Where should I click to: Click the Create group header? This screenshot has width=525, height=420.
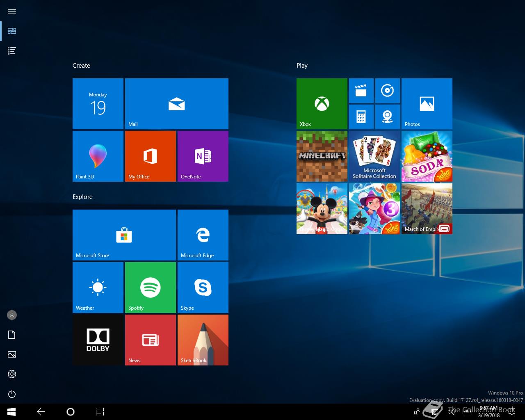coord(81,66)
